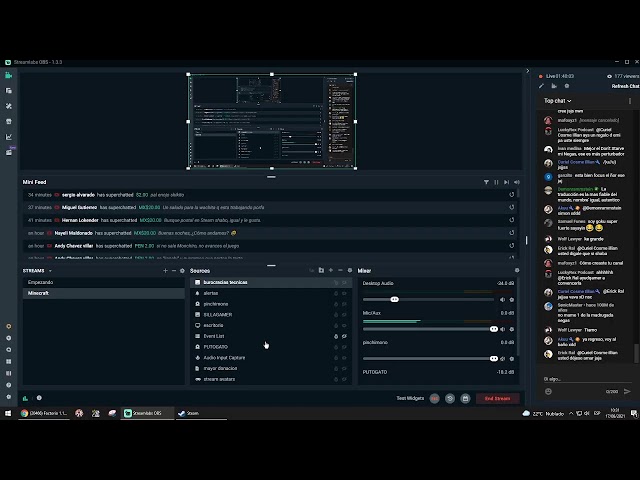Open Desktop Audio settings gear
Screen dimensions: 640x480
(512, 300)
